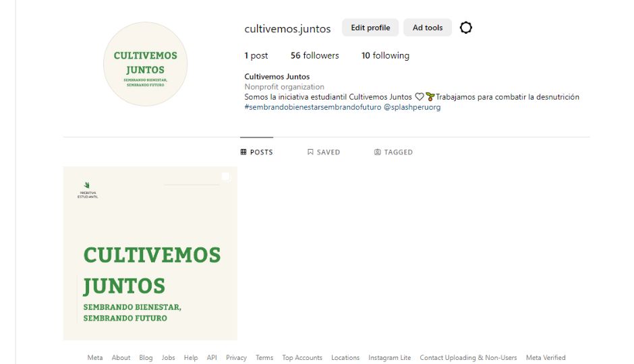Open the Top Accounts footer link
This screenshot has width=634, height=364.
point(302,358)
